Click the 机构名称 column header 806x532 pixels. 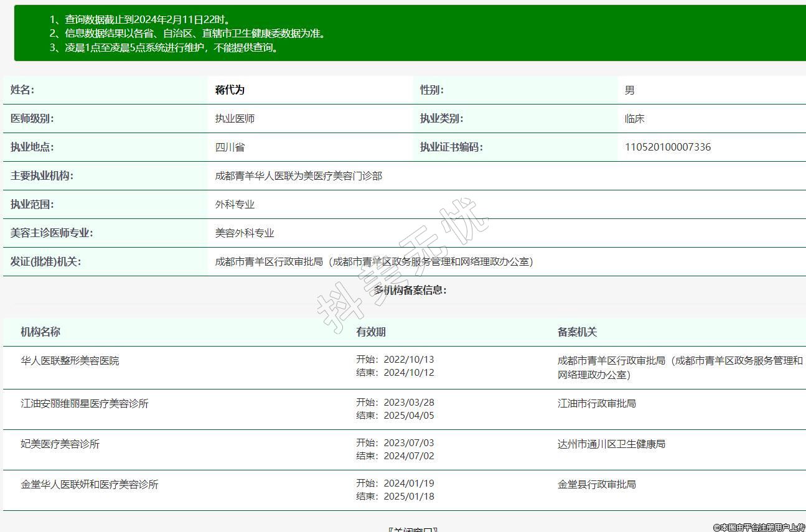click(40, 332)
